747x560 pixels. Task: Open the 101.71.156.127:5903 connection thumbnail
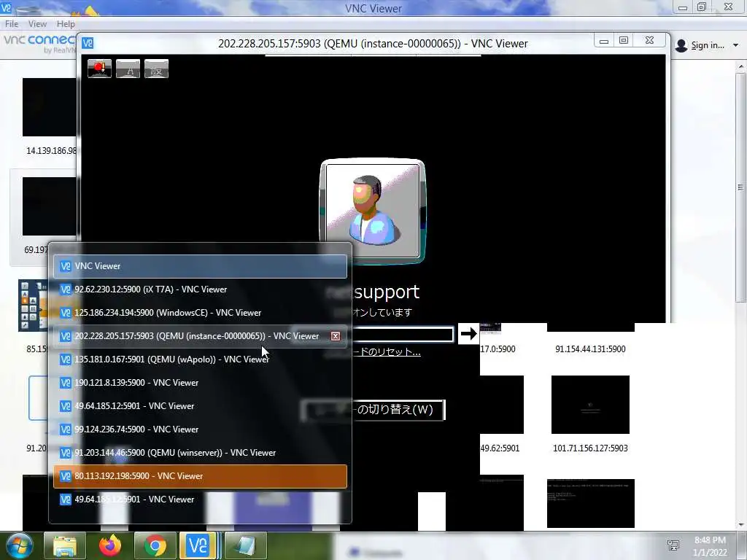590,405
